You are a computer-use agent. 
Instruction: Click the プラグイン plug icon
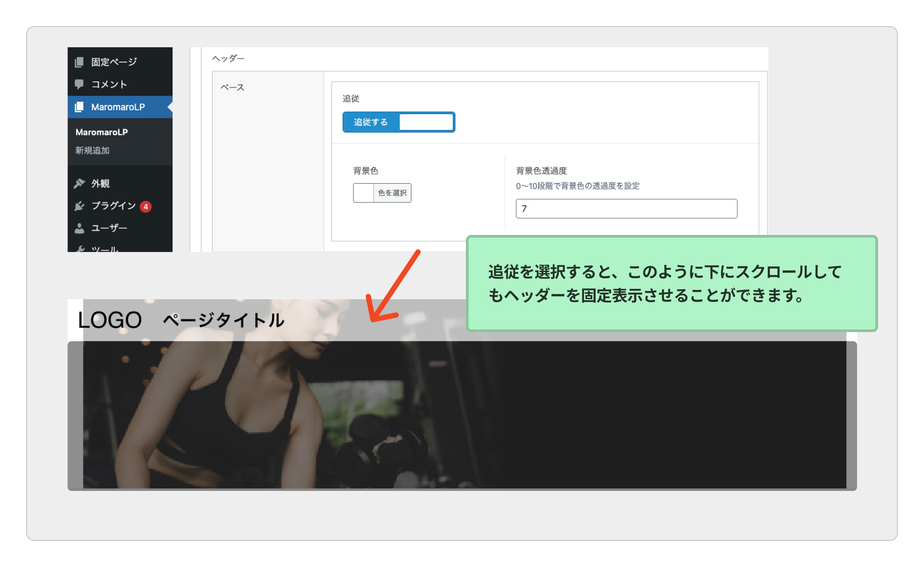[x=79, y=206]
